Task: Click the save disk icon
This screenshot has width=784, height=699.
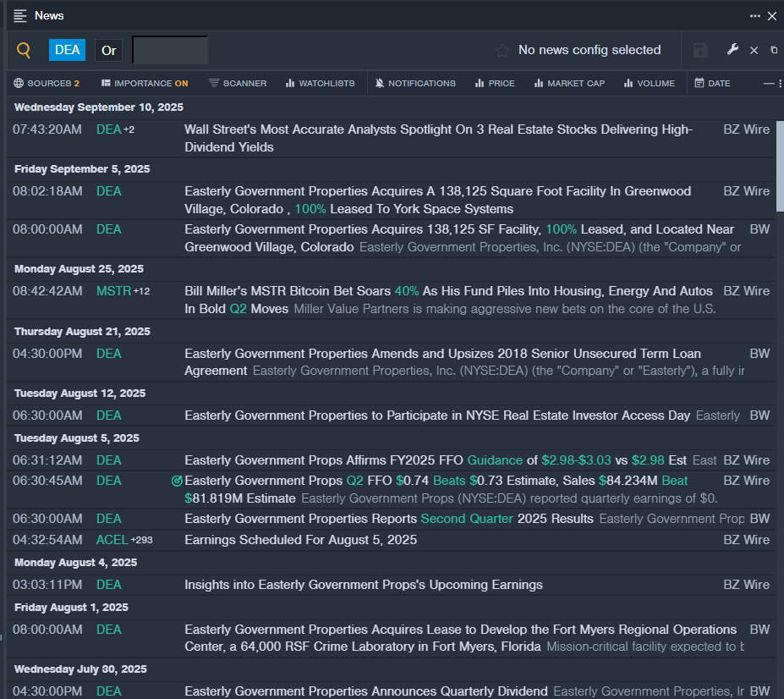Action: [700, 51]
